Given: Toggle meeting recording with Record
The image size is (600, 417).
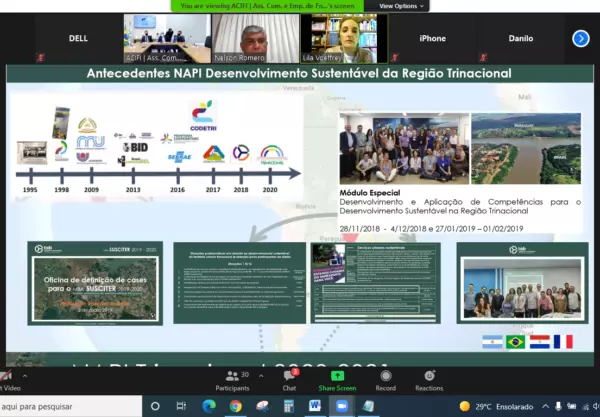Looking at the screenshot, I should pos(385,379).
